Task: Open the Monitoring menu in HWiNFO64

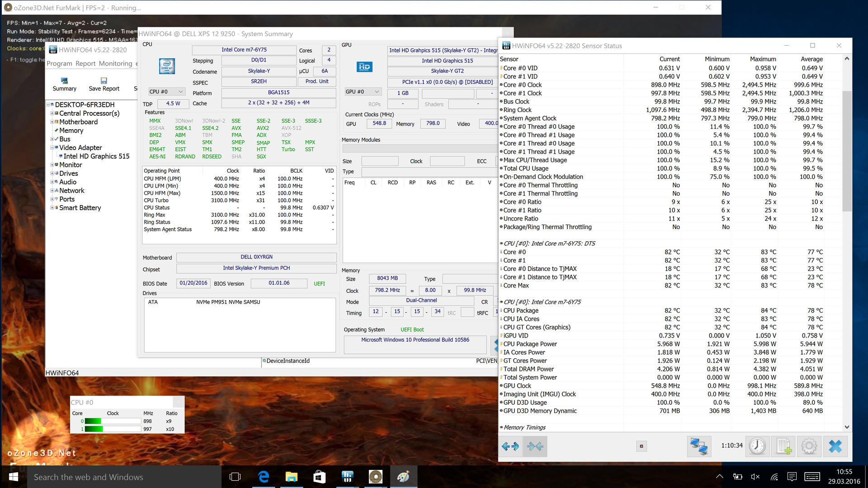Action: point(115,64)
